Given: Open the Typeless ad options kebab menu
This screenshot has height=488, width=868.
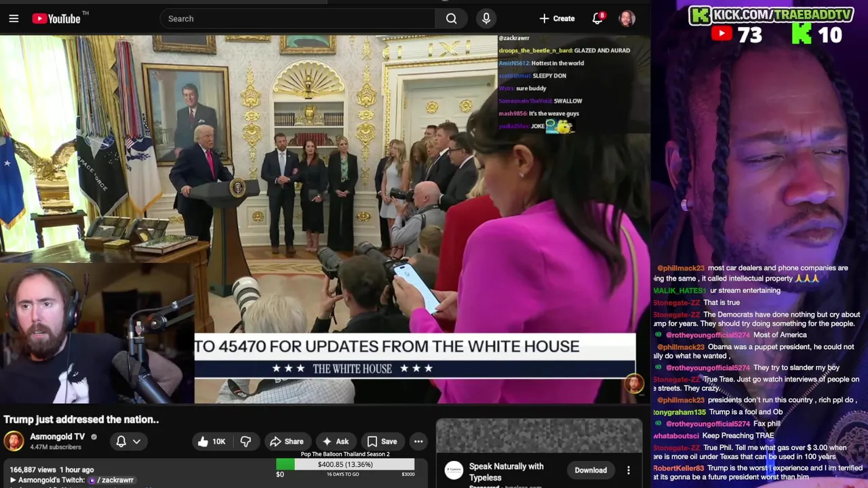Looking at the screenshot, I should click(x=629, y=470).
